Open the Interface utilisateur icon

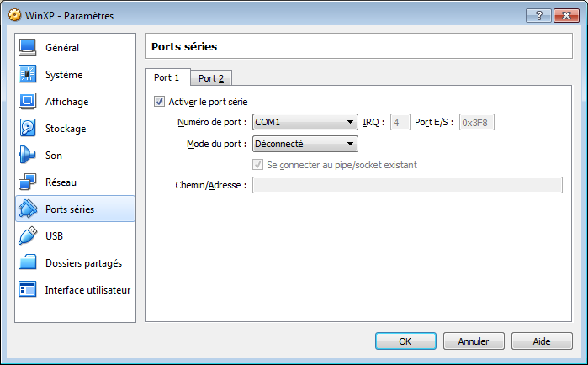click(28, 290)
